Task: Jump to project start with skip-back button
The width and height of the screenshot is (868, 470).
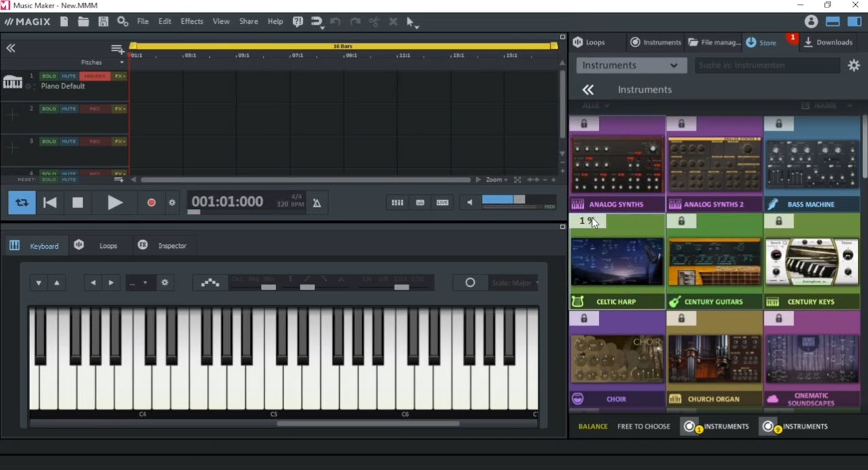Action: click(50, 202)
